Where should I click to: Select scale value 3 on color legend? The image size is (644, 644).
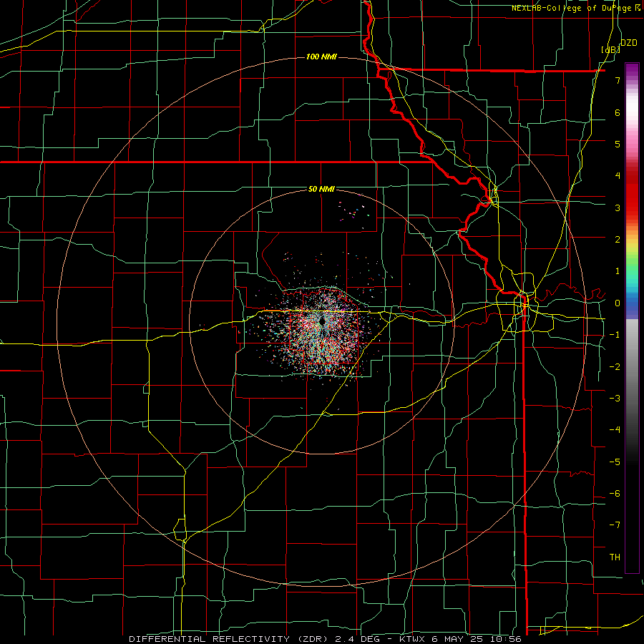click(x=618, y=208)
